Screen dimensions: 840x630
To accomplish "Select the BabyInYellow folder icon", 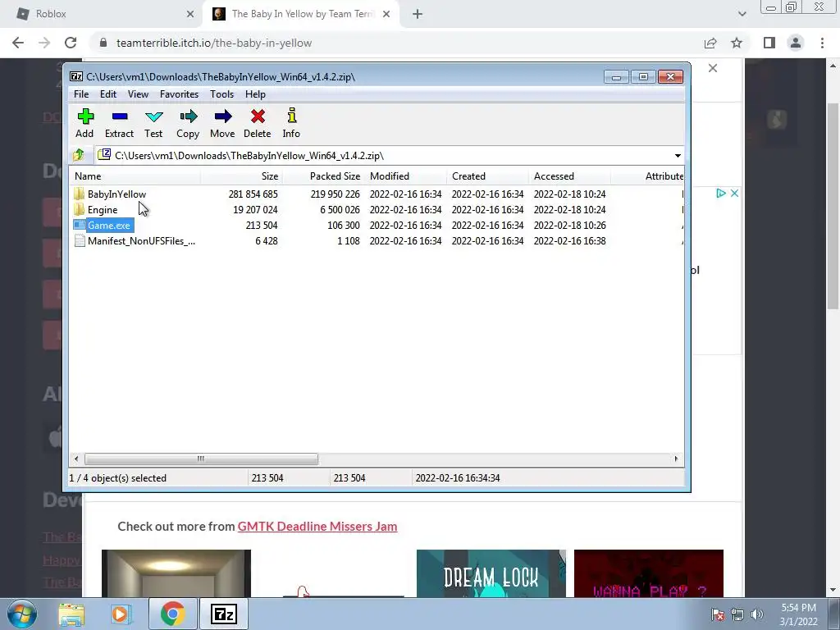I will coord(80,194).
